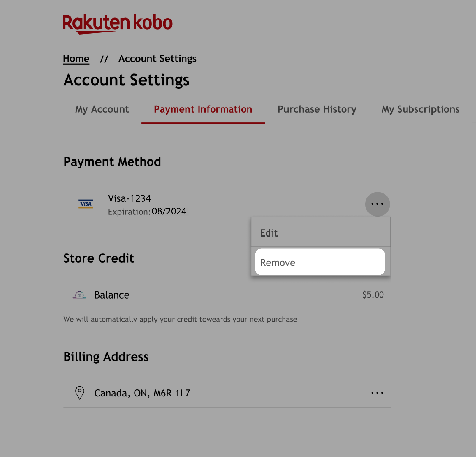Navigate to Home via breadcrumb link
Screen dimensions: 476x457
click(x=76, y=58)
